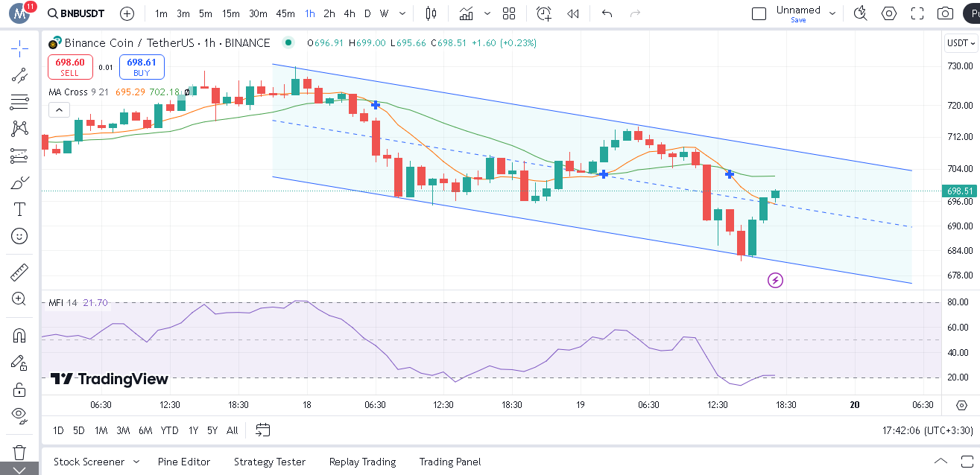Select the 5m timeframe
The image size is (980, 475).
[x=206, y=13]
